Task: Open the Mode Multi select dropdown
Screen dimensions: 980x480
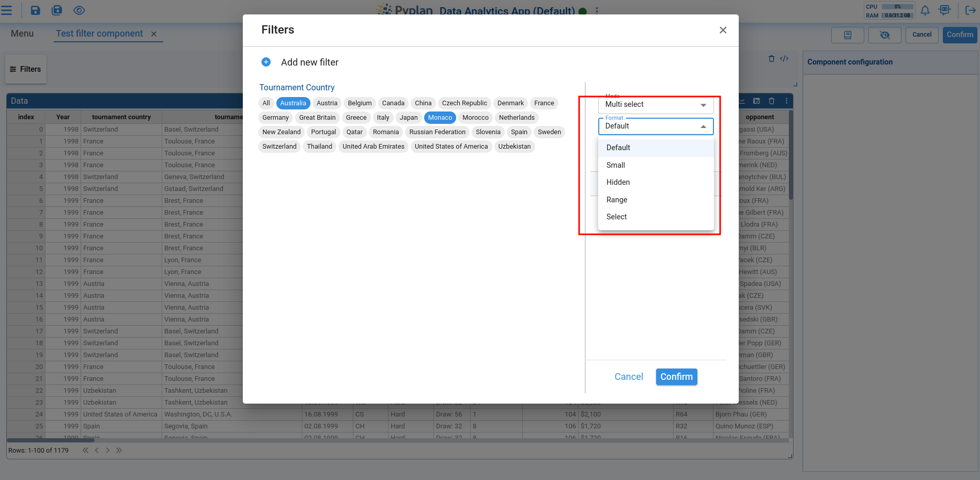Action: click(655, 105)
